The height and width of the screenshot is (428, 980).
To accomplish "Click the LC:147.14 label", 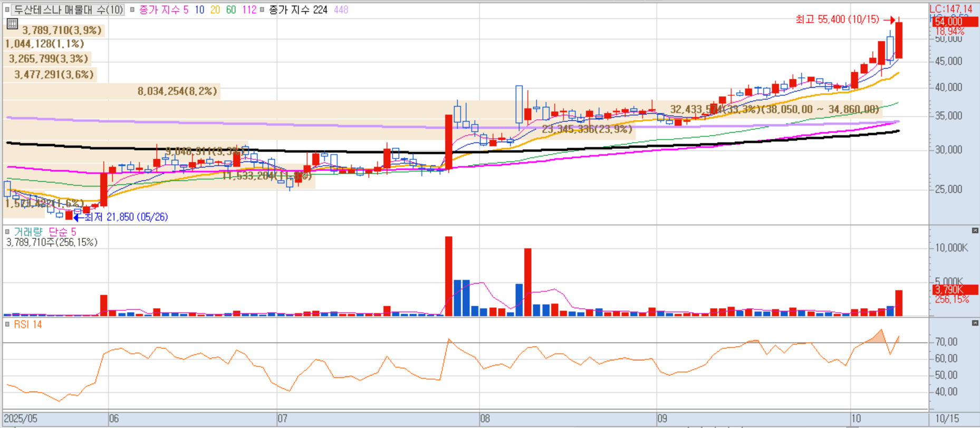I will tap(951, 9).
